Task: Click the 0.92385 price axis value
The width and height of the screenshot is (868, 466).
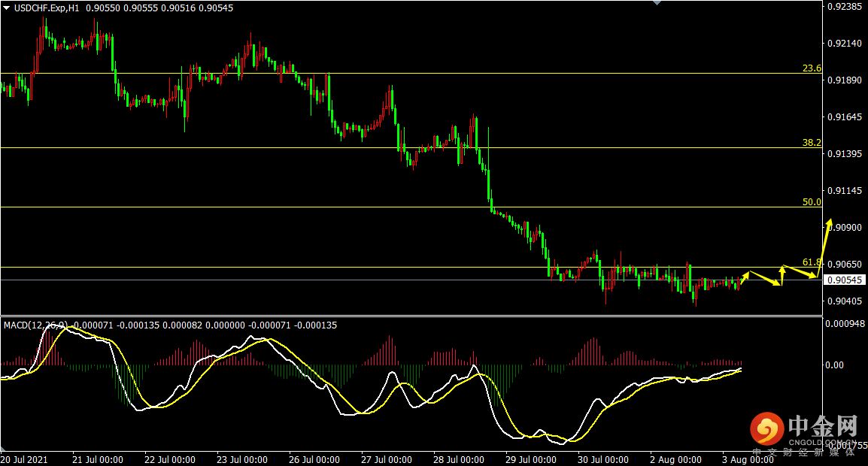Action: 845,7
